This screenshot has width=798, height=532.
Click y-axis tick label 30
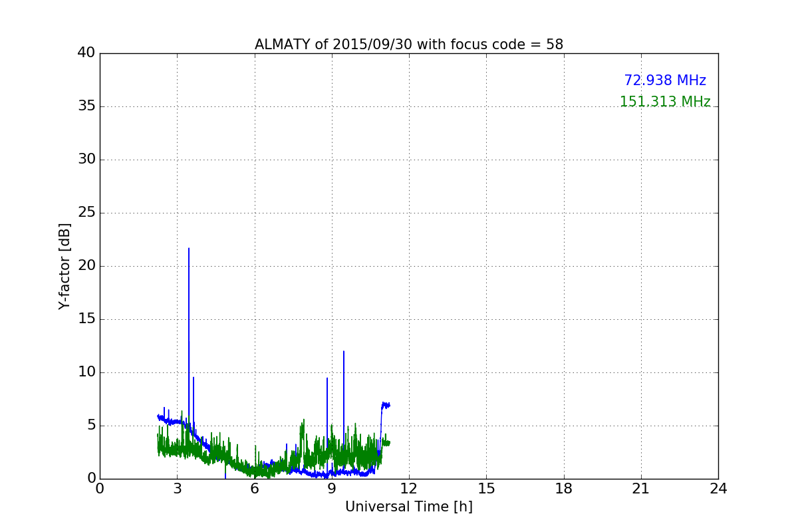(86, 160)
